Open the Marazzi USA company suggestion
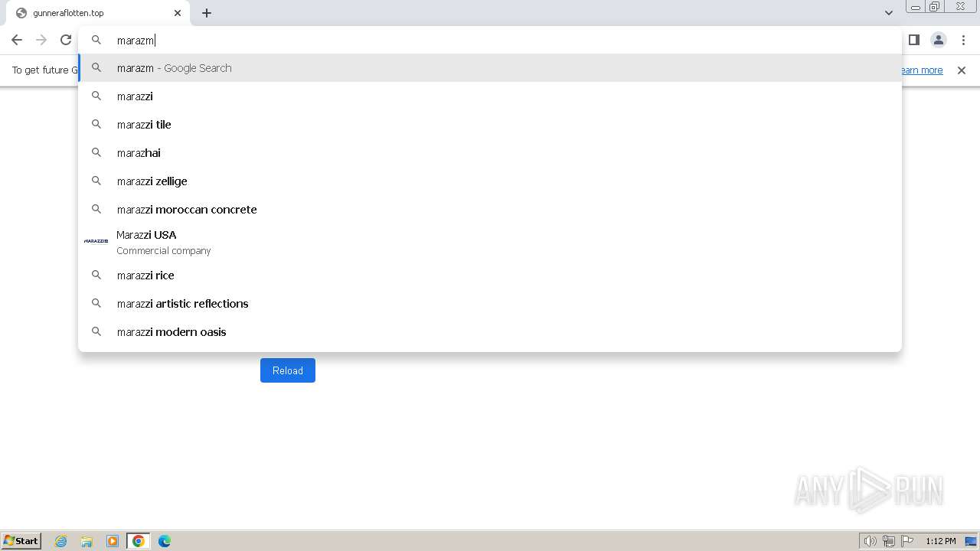The width and height of the screenshot is (980, 551). click(490, 242)
